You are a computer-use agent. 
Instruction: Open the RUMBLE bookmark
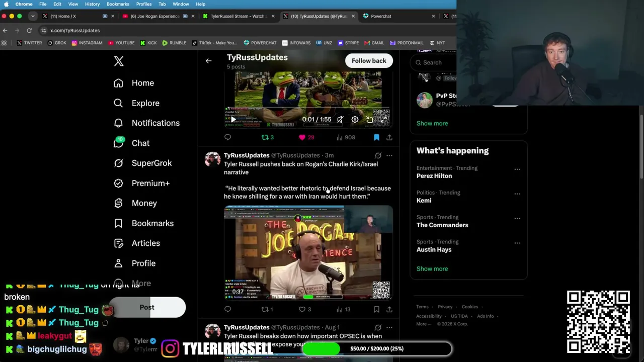point(174,43)
